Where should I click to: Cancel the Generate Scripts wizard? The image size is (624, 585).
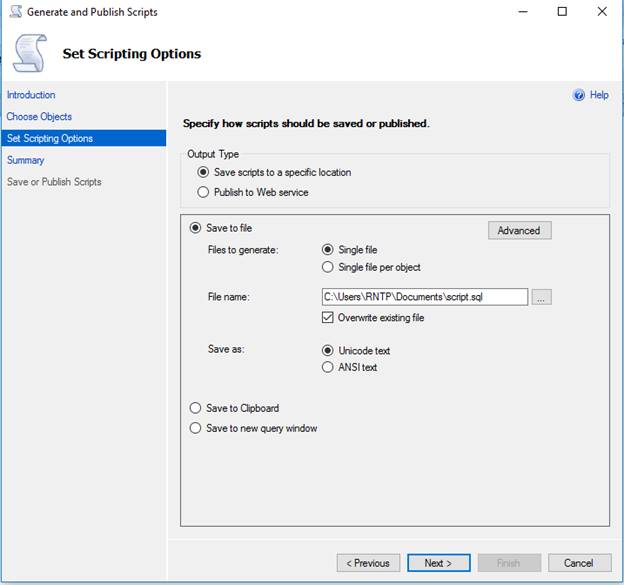(579, 563)
